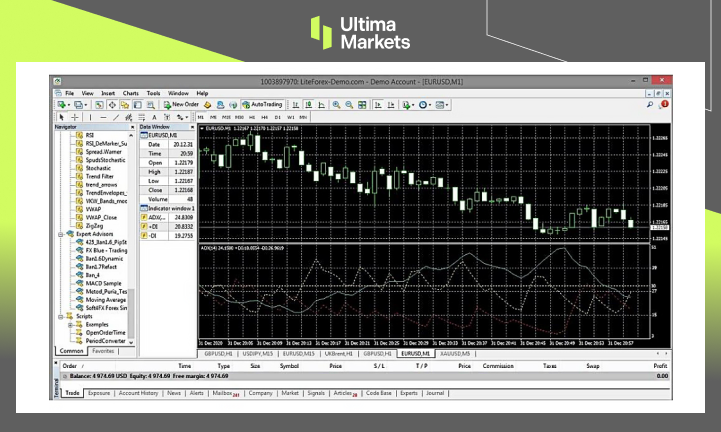
Task: Click the New Order button
Action: (x=181, y=105)
